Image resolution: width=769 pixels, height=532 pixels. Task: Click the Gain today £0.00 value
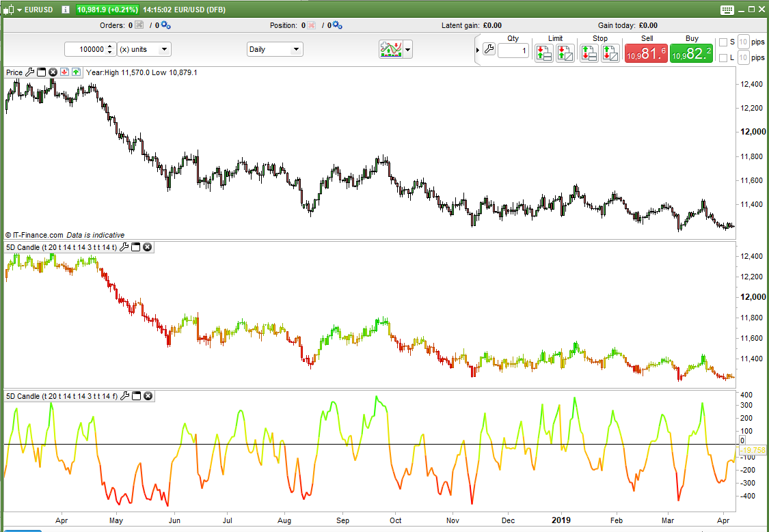point(649,25)
